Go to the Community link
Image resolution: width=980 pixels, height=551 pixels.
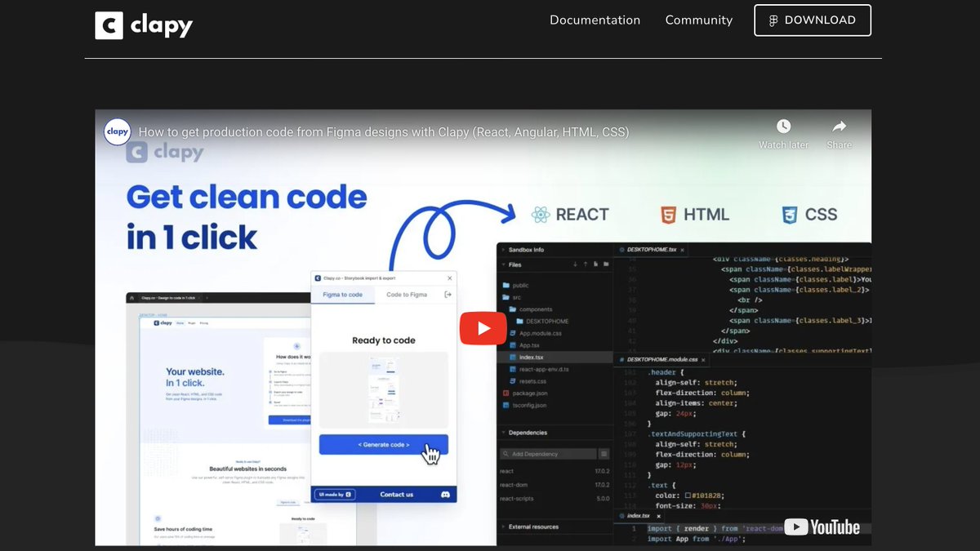pyautogui.click(x=698, y=20)
